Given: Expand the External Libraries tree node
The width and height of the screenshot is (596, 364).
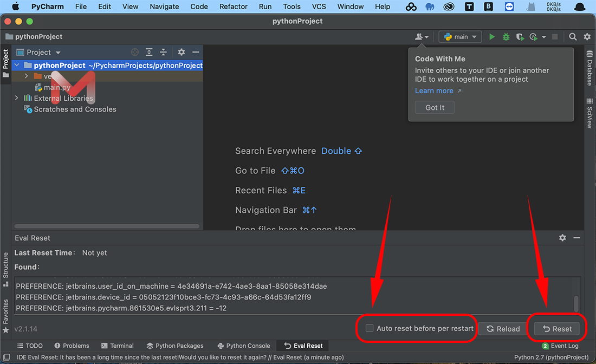Looking at the screenshot, I should 17,98.
